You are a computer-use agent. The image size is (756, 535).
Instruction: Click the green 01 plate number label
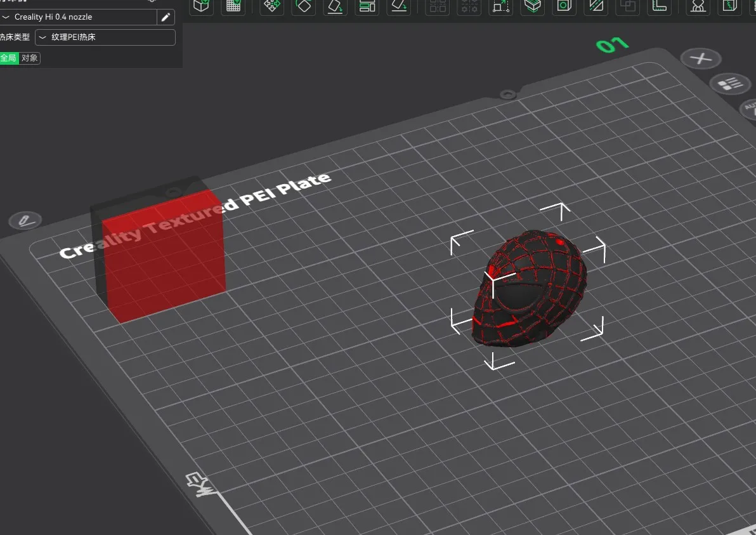click(612, 45)
